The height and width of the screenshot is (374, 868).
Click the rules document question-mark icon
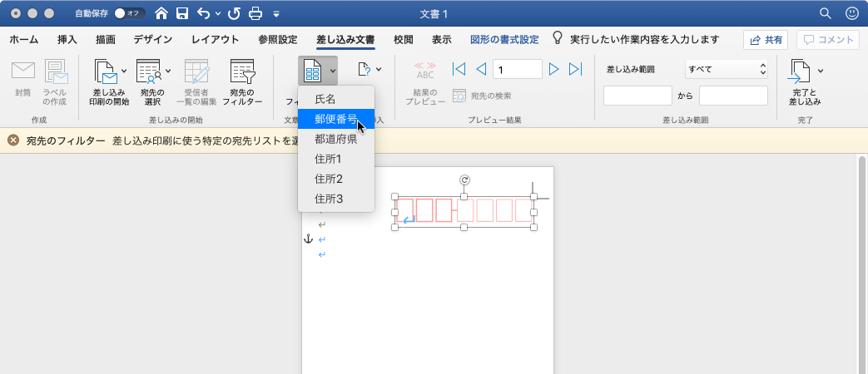[364, 70]
